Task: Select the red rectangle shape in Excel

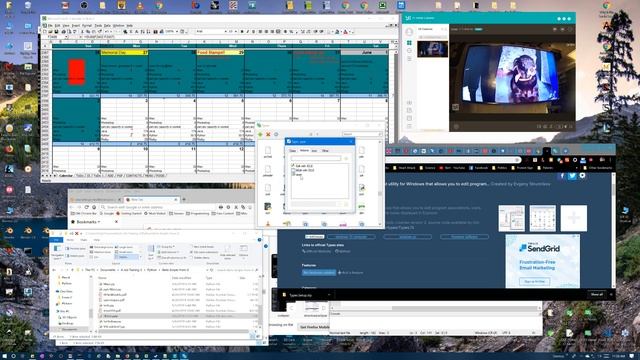Action: pos(76,72)
